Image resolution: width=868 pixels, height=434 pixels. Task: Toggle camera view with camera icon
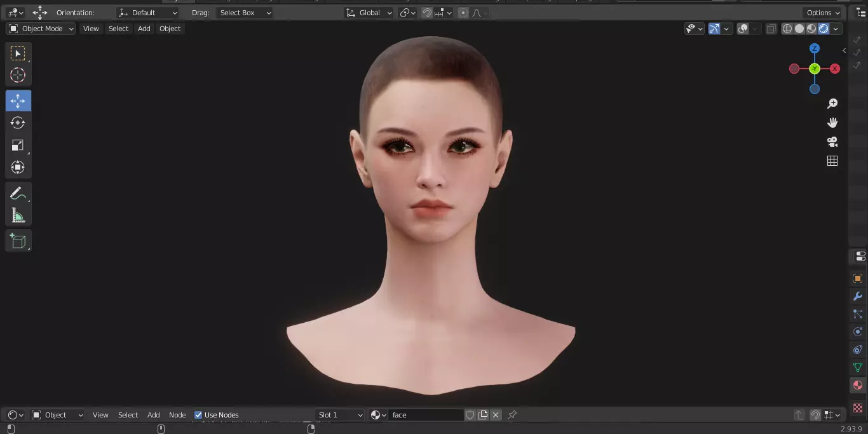click(832, 142)
